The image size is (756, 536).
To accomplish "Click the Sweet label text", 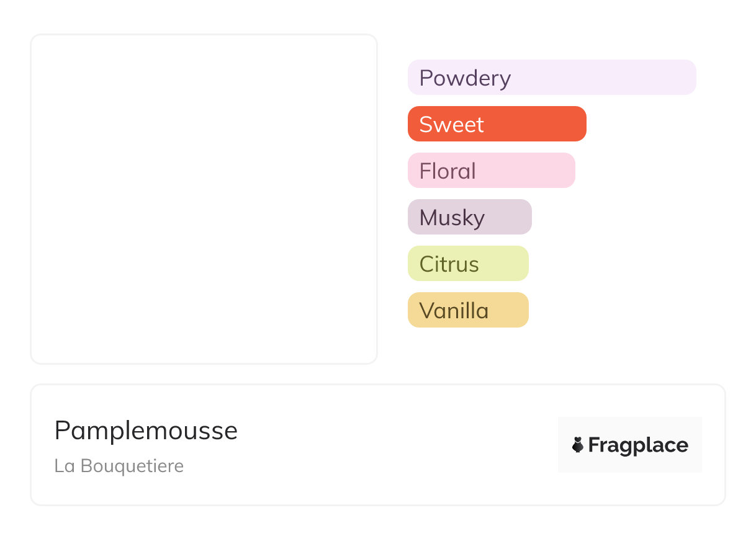I will click(451, 125).
